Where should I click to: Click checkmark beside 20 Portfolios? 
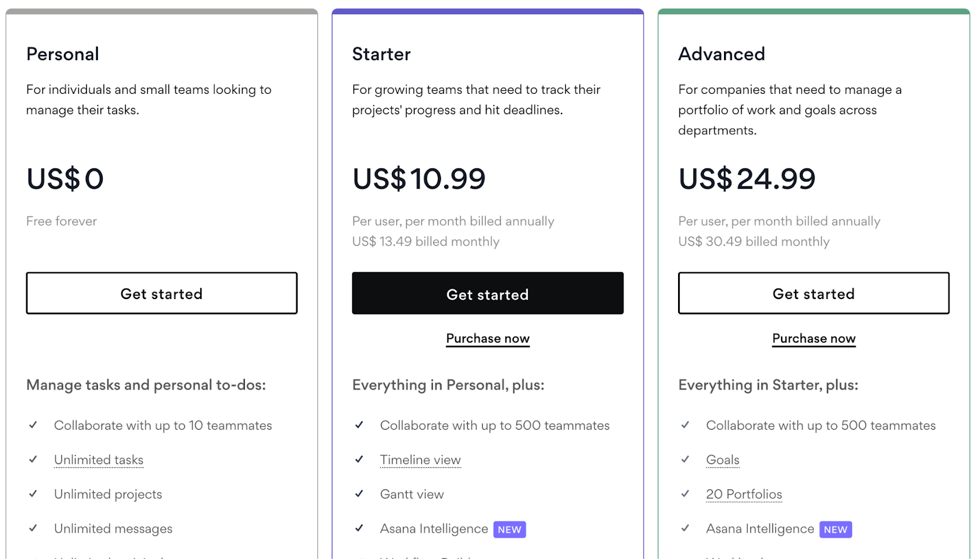685,494
